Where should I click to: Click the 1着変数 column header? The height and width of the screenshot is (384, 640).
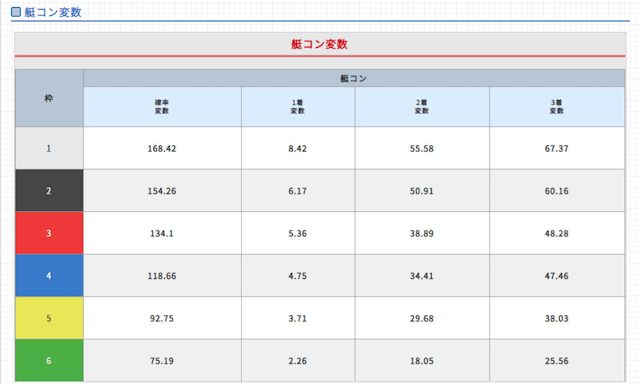[x=298, y=107]
